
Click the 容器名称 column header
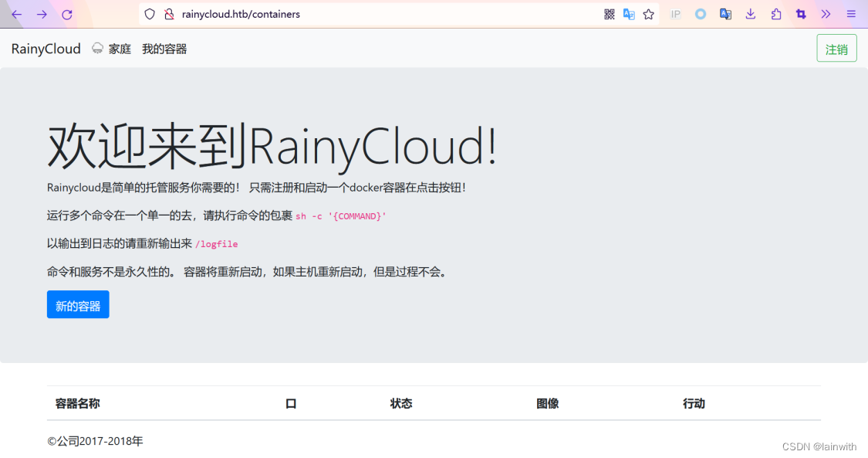point(77,404)
